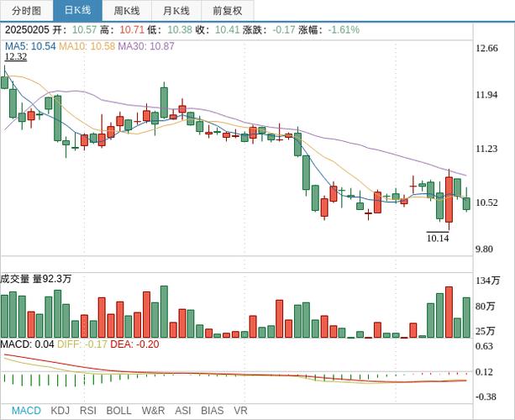Click the 12.32 high price marker
The image size is (515, 420).
point(16,56)
